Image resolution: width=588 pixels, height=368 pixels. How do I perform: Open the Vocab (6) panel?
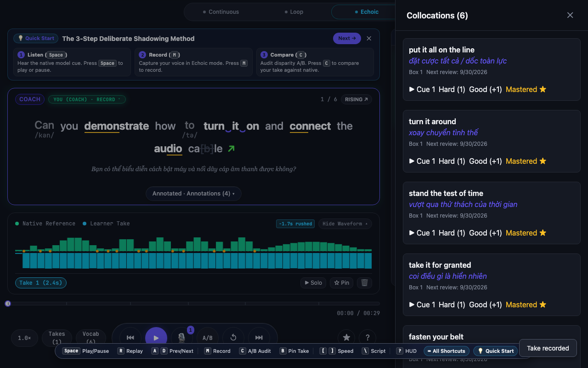pyautogui.click(x=90, y=338)
